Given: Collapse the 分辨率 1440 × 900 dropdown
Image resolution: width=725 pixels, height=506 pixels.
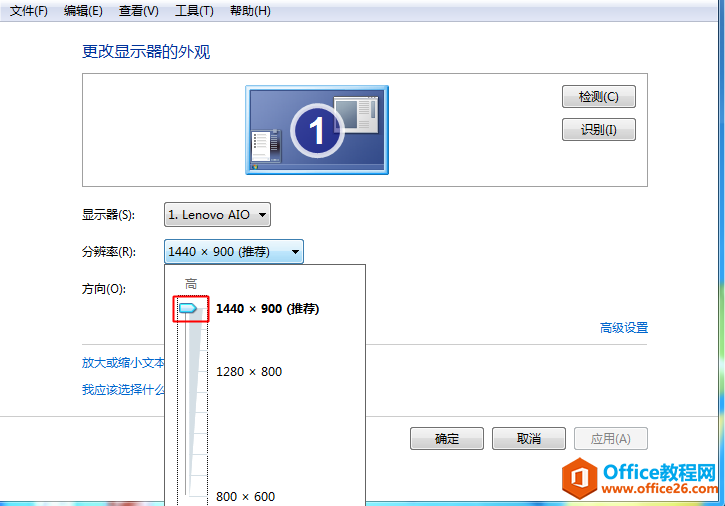Looking at the screenshot, I should (x=233, y=252).
